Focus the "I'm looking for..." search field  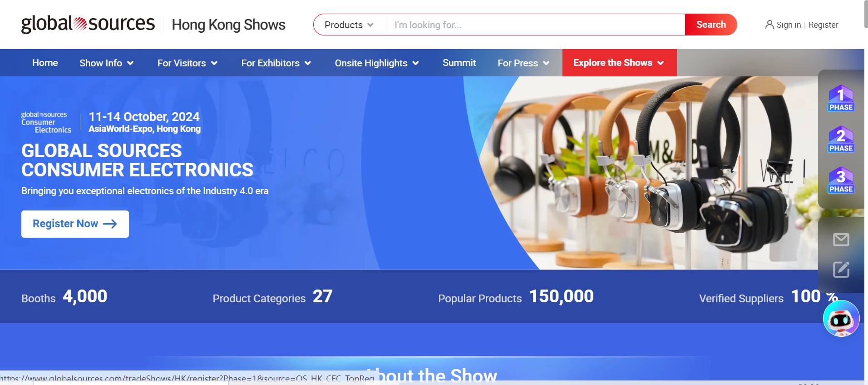coord(536,25)
